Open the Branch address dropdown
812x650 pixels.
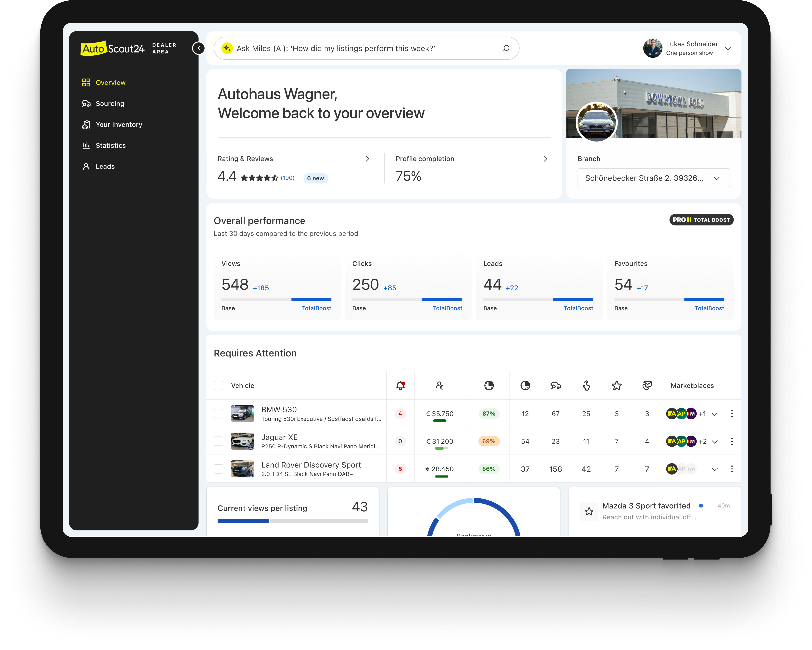653,178
